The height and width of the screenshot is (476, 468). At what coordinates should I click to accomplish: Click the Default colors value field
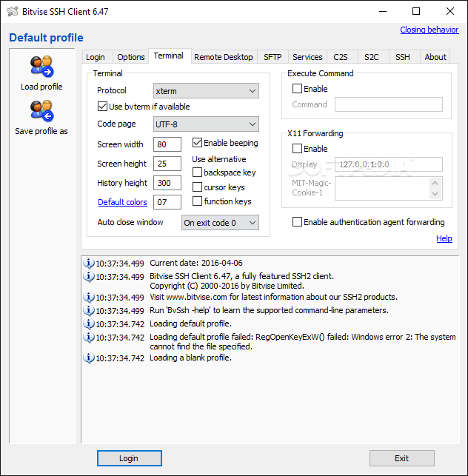point(167,202)
